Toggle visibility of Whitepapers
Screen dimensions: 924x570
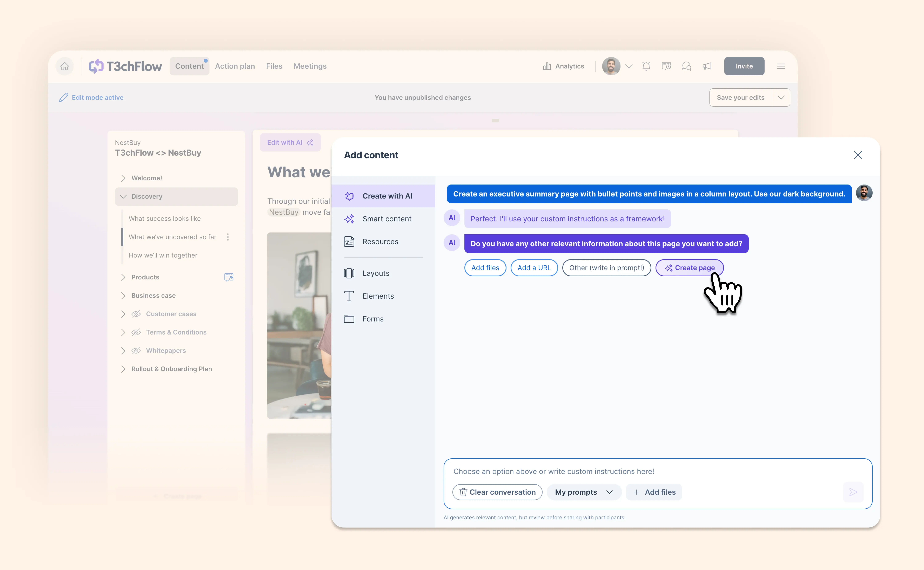pos(136,351)
